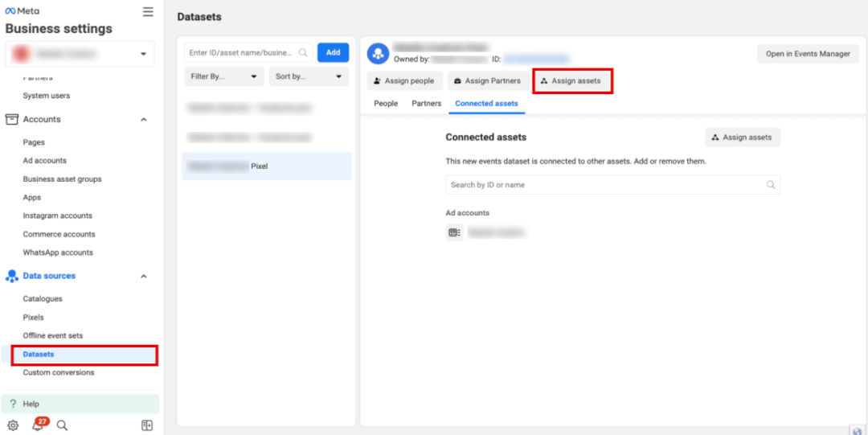Focus the Enter ID/asset name search field
This screenshot has width=868, height=435.
coord(248,52)
